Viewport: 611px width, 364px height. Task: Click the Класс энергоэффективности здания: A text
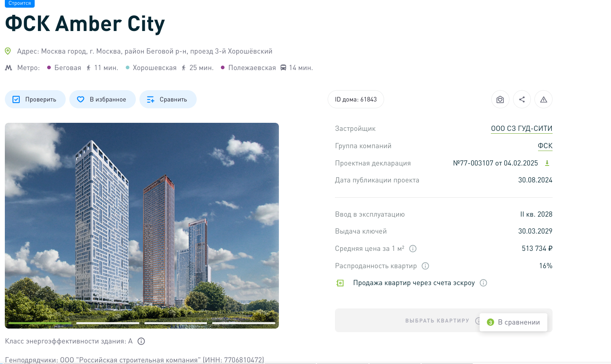click(x=69, y=341)
